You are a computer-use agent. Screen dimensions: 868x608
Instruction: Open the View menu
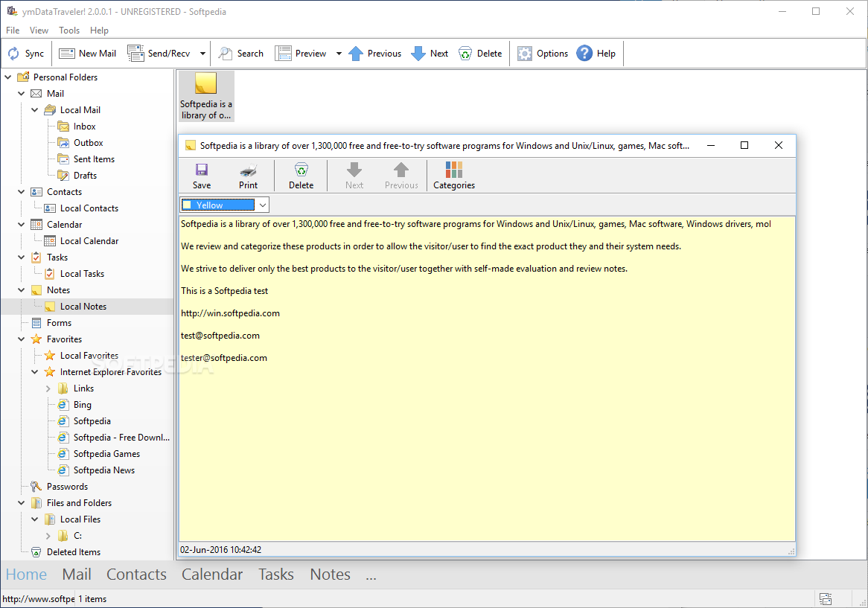click(x=39, y=31)
